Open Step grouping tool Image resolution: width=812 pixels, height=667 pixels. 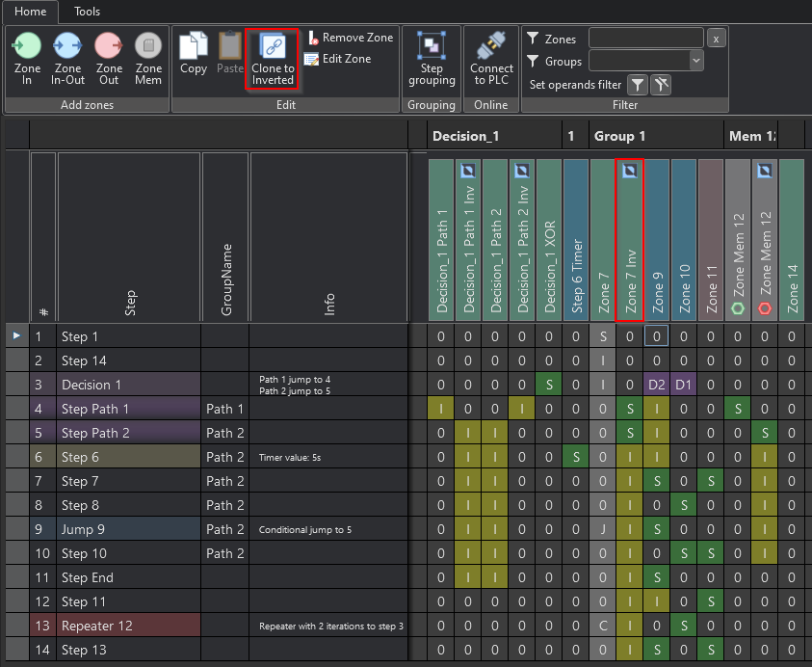(432, 59)
